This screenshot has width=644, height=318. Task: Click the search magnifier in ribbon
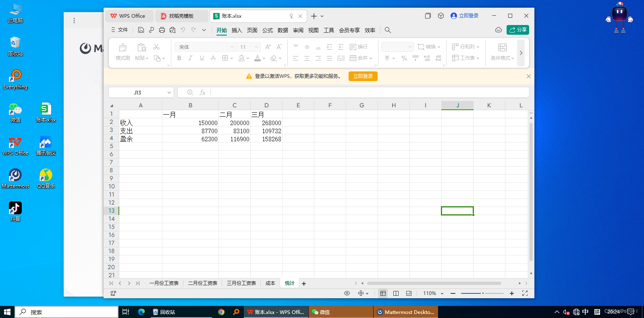click(388, 30)
